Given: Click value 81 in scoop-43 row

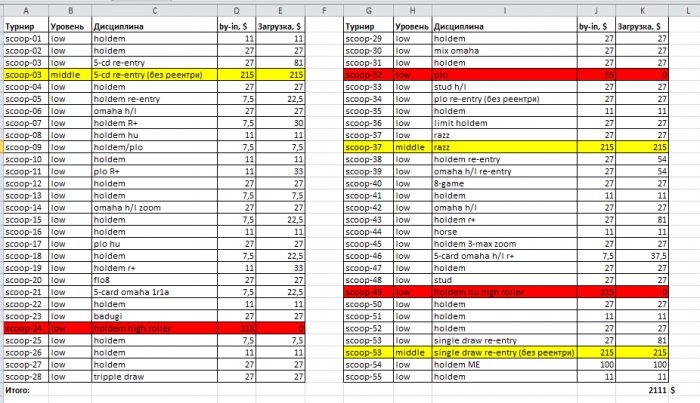Looking at the screenshot, I should pyautogui.click(x=662, y=220).
